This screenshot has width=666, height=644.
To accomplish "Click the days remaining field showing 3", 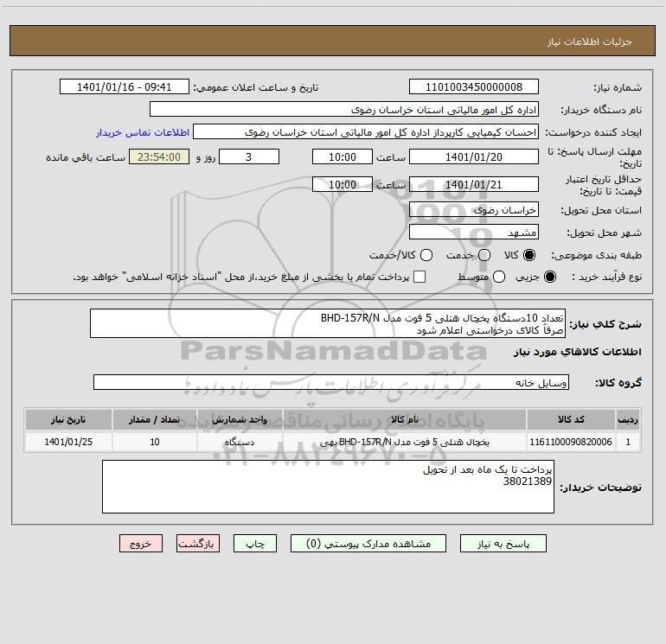I will coord(249,156).
